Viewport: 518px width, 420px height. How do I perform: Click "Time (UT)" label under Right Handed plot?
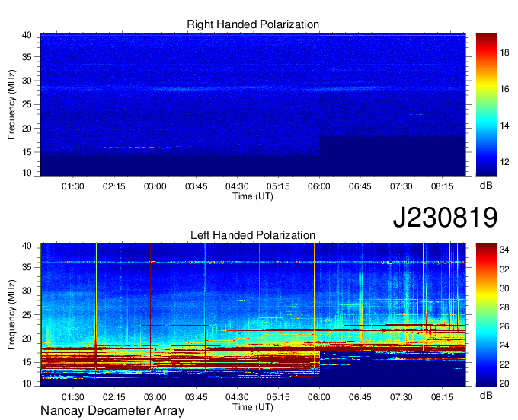point(253,196)
